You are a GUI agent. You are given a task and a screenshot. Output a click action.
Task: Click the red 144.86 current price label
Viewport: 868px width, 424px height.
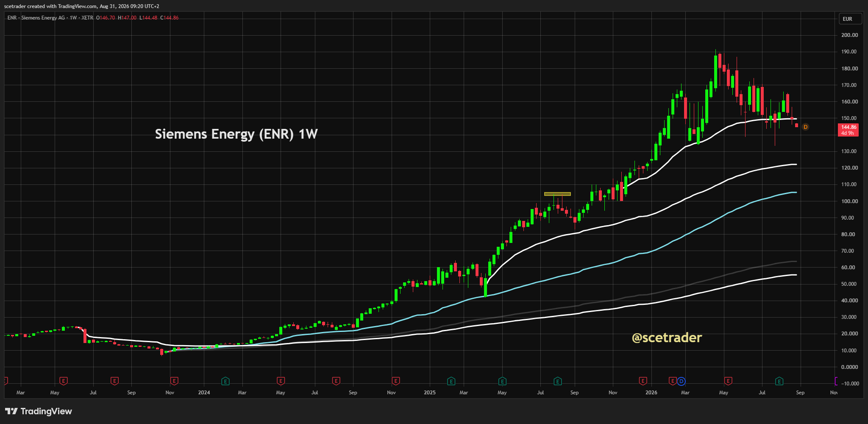point(849,130)
